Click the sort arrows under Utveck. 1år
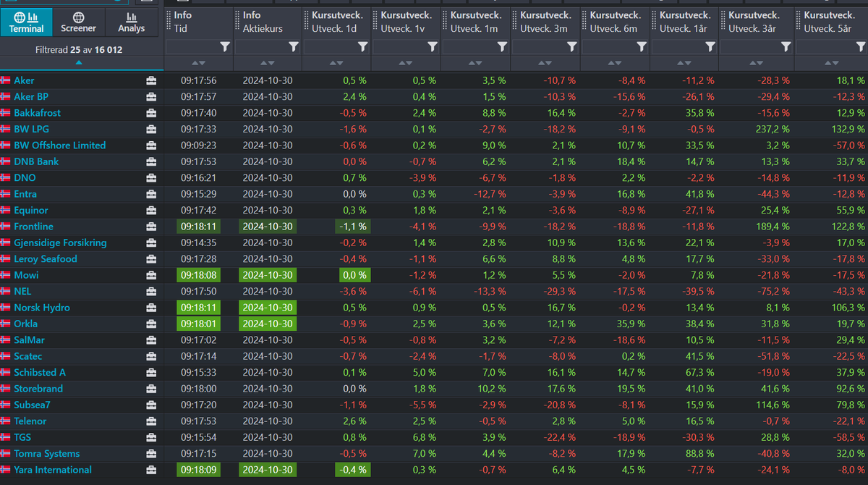 (x=684, y=64)
